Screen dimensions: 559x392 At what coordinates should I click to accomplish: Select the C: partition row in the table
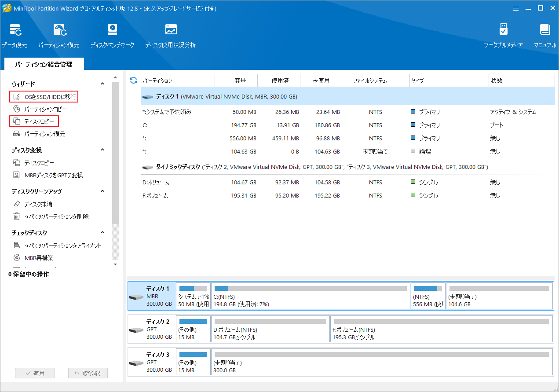348,125
